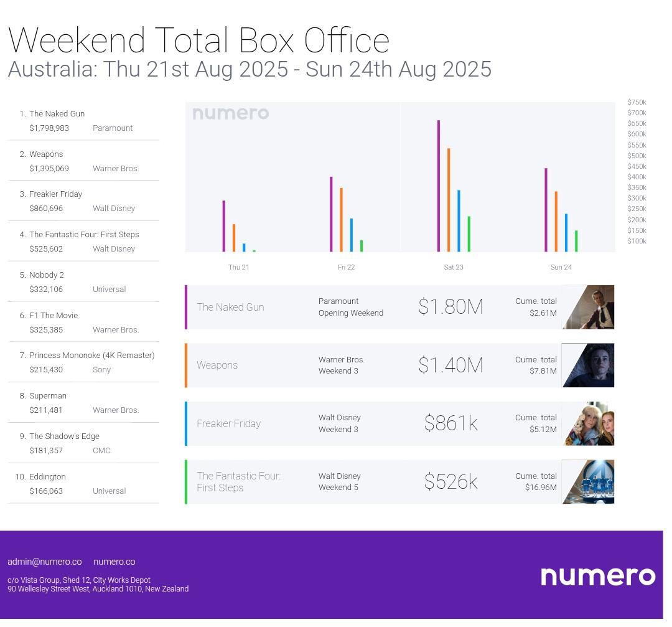Click the blue Sunday bar in chart

pyautogui.click(x=566, y=233)
